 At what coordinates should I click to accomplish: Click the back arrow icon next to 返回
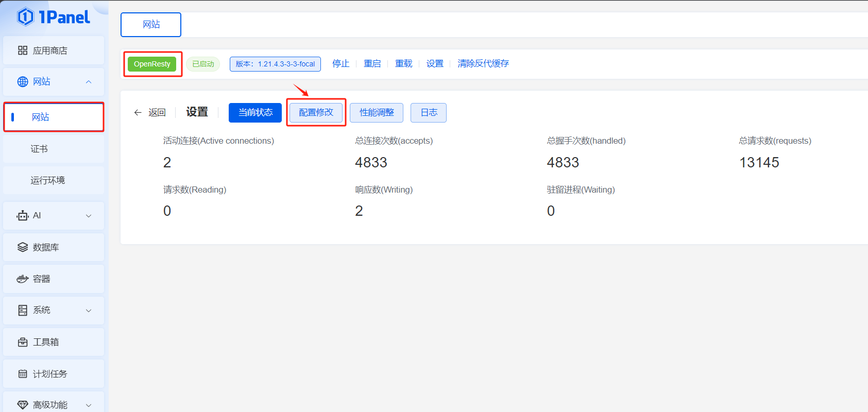(138, 112)
